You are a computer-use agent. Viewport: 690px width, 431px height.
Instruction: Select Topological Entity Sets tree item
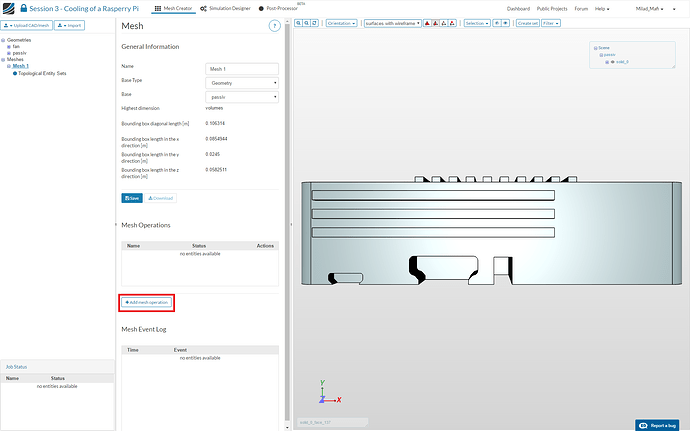click(x=42, y=74)
